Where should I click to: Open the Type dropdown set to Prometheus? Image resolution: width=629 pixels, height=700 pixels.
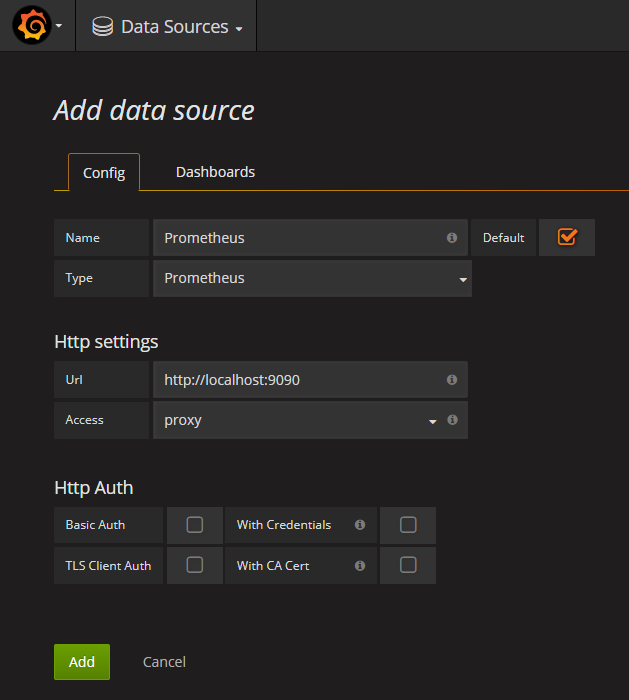pos(312,279)
